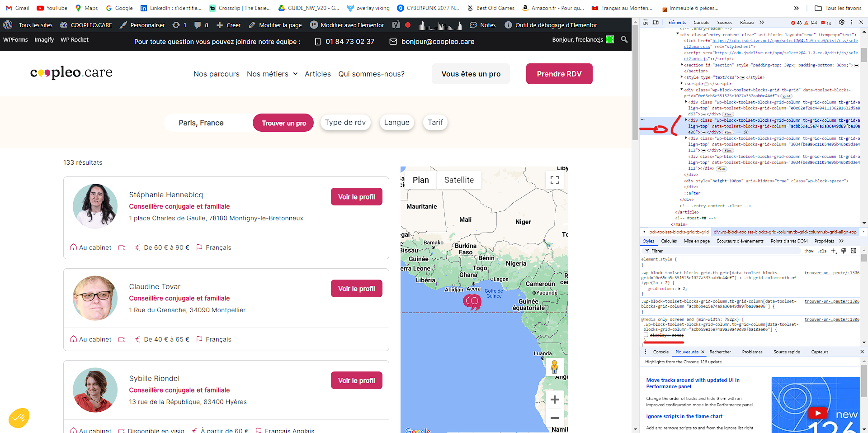868x433 pixels.
Task: Open DevTools three-dot customize menu
Action: tap(852, 22)
